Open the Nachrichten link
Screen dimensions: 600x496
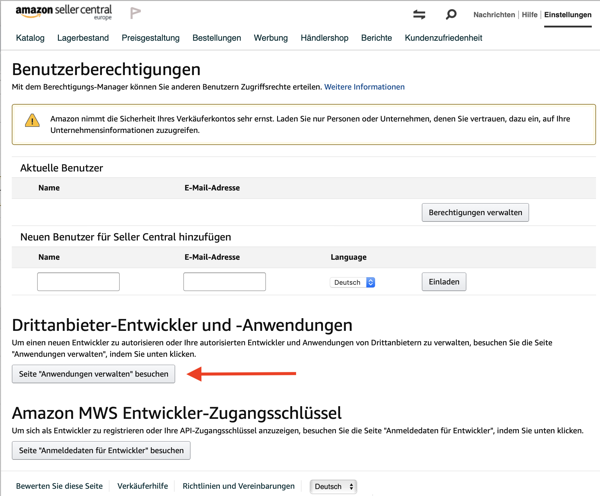494,15
